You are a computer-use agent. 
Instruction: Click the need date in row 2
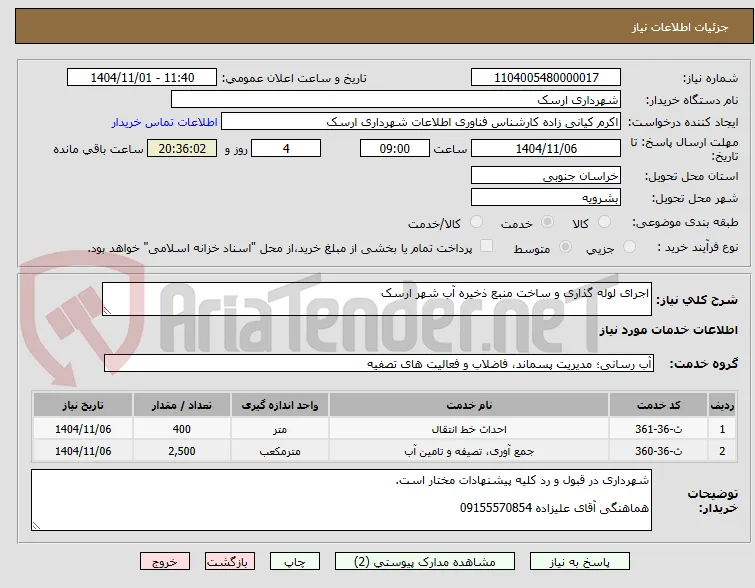tap(83, 451)
